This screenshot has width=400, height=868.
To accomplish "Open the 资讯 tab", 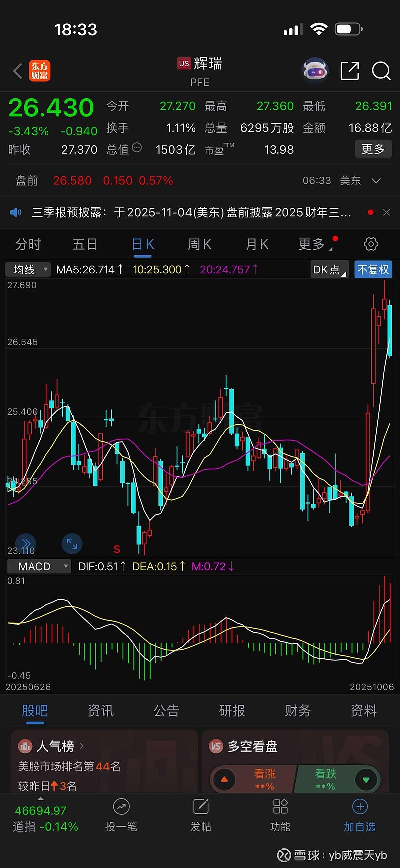I will pos(100,710).
